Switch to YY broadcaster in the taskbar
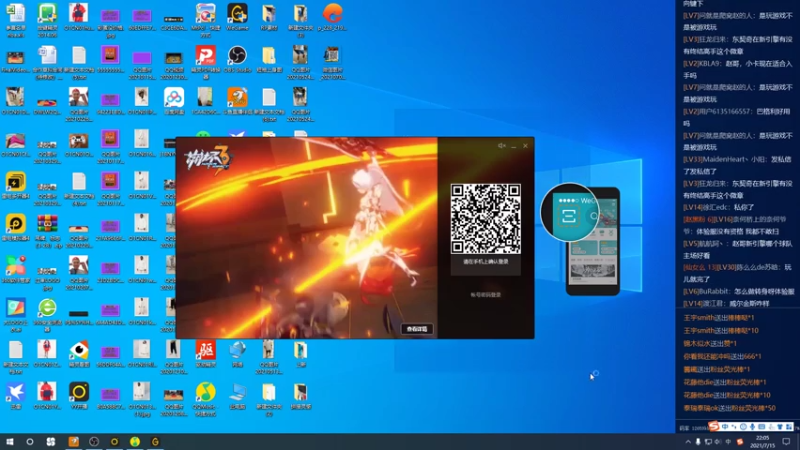Viewport: 800px width, 450px height. 114,442
